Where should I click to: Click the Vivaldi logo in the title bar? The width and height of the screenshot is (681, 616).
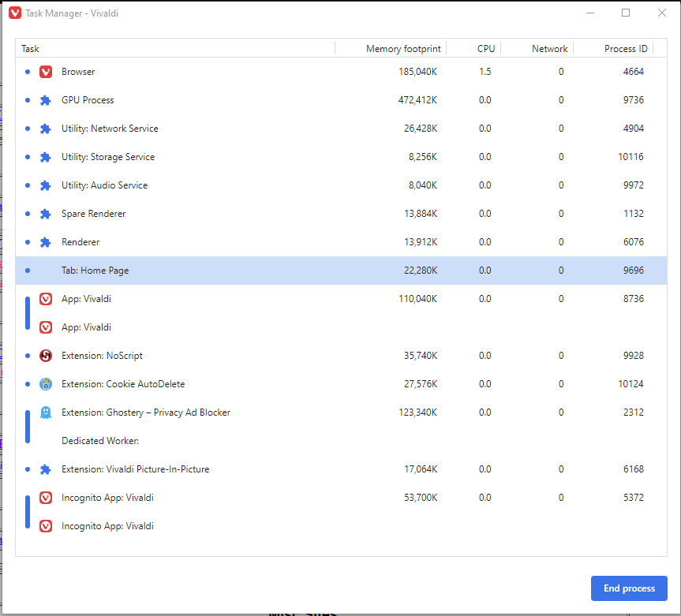(x=15, y=13)
